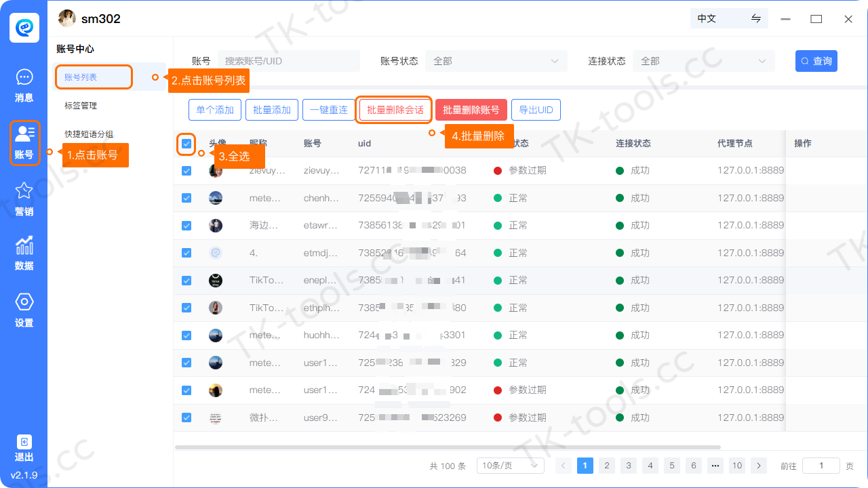Open the 账号状态 dropdown

pos(496,61)
